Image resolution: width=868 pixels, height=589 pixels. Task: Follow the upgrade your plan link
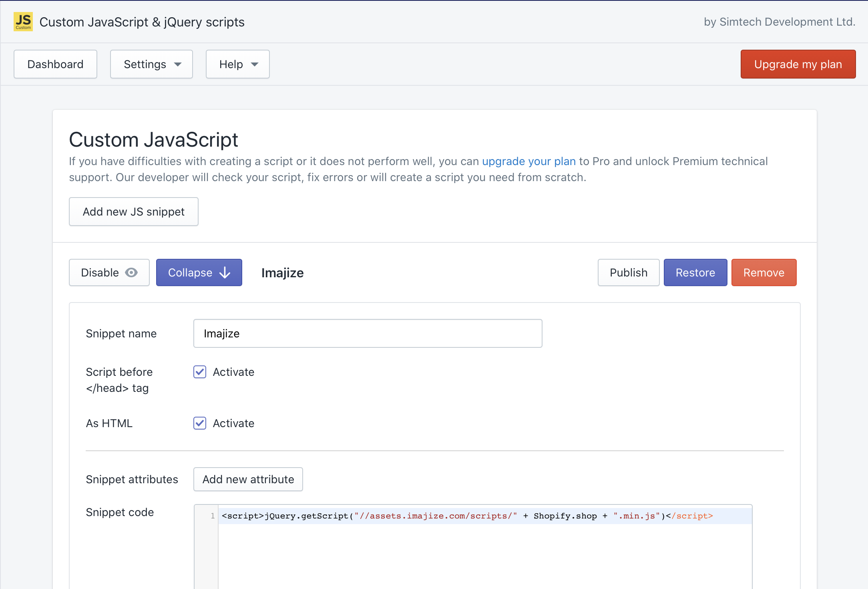coord(528,161)
